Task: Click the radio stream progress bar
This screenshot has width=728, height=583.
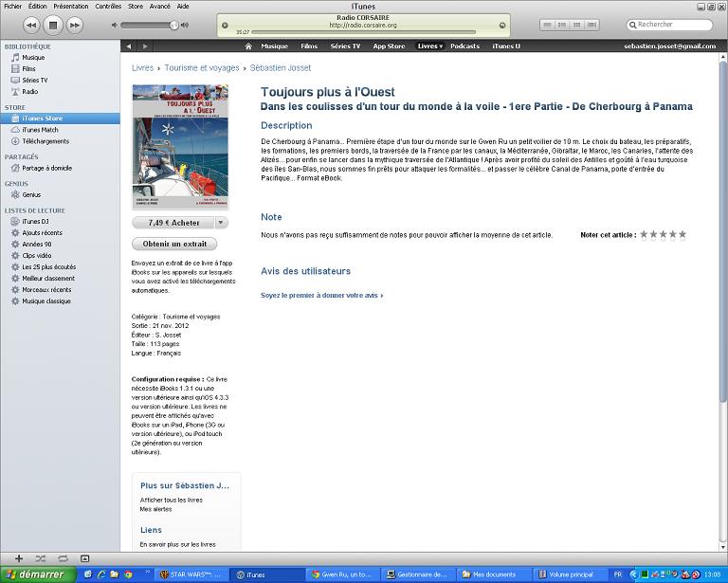Action: 364,32
